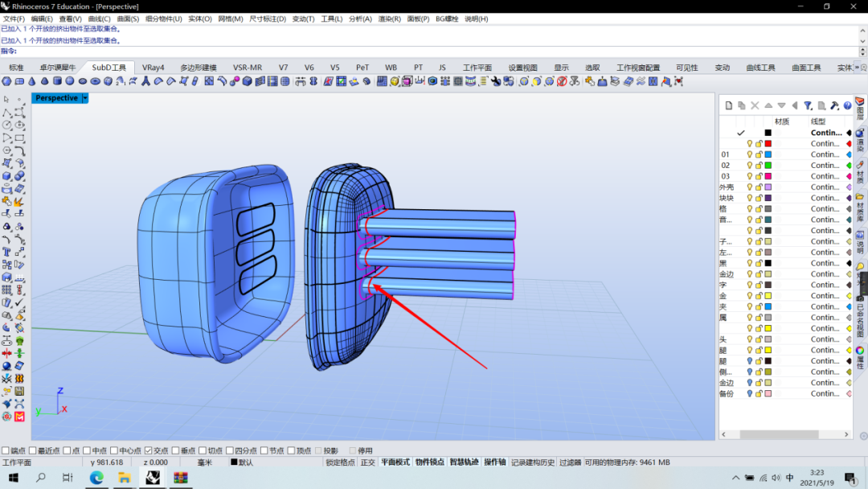Image resolution: width=868 pixels, height=489 pixels.
Task: Open the Render (渲染) side panel icon
Action: (860, 142)
